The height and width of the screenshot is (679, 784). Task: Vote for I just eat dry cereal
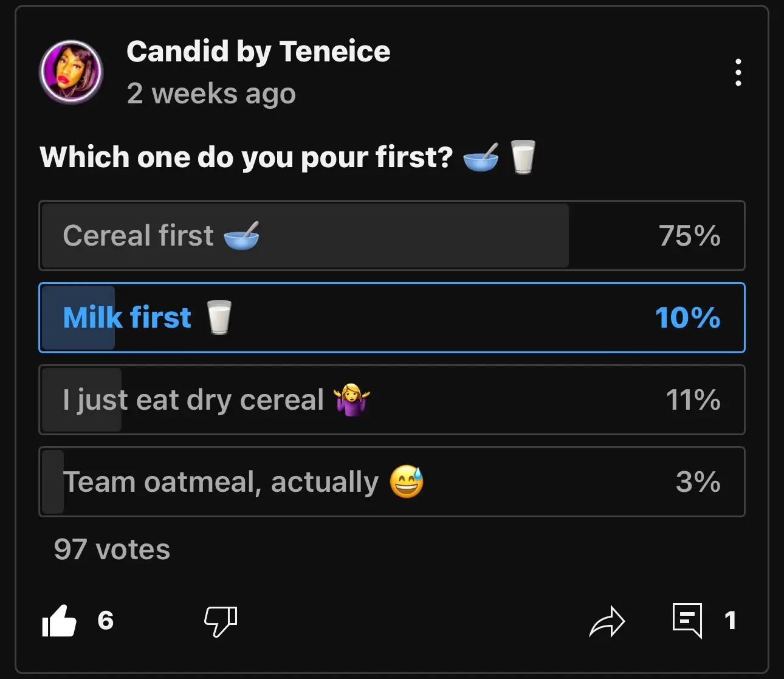(392, 400)
